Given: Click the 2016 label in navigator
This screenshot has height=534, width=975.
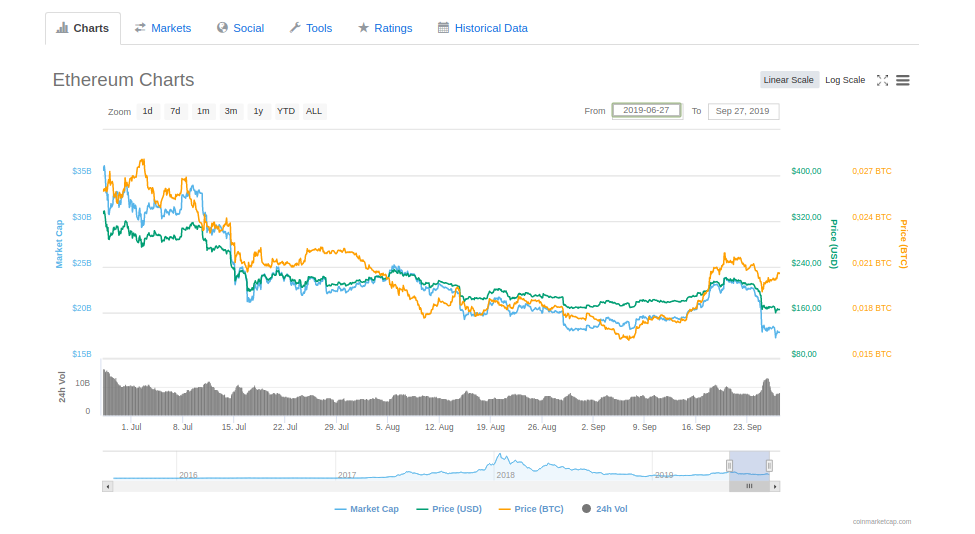Looking at the screenshot, I should (188, 475).
